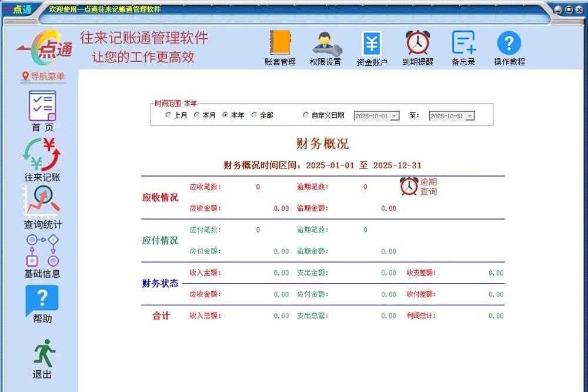
Task: Enable the 自定义日期 radio option
Action: (x=306, y=115)
